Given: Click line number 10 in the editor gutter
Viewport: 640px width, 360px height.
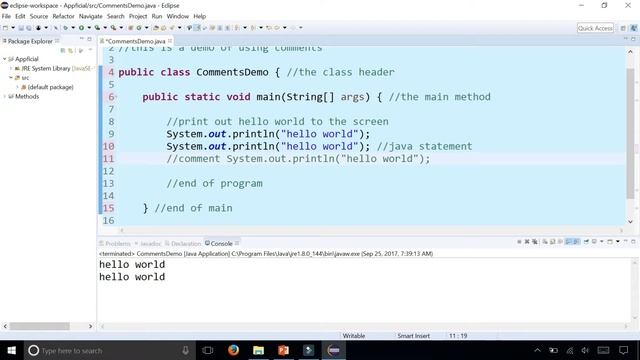Looking at the screenshot, I should pyautogui.click(x=109, y=146).
